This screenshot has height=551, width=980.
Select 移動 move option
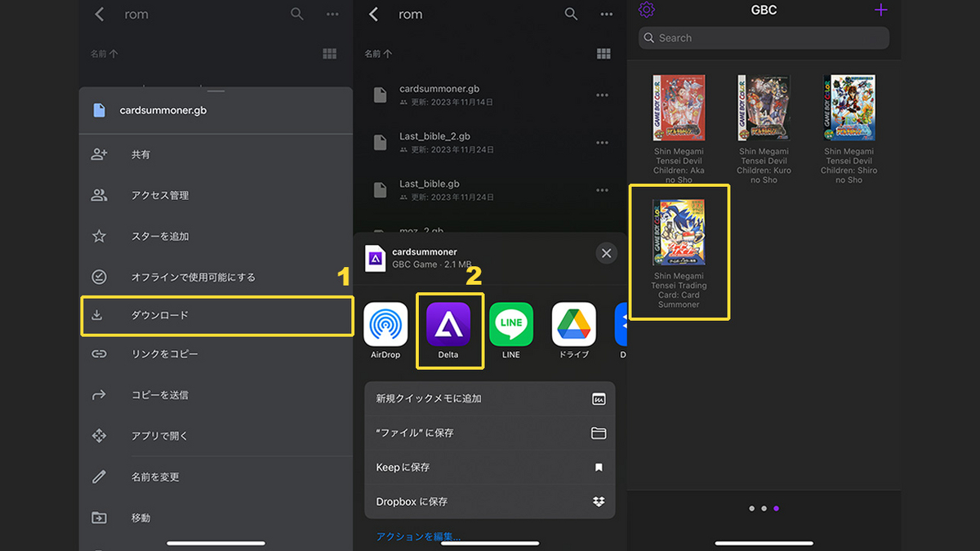tap(216, 518)
